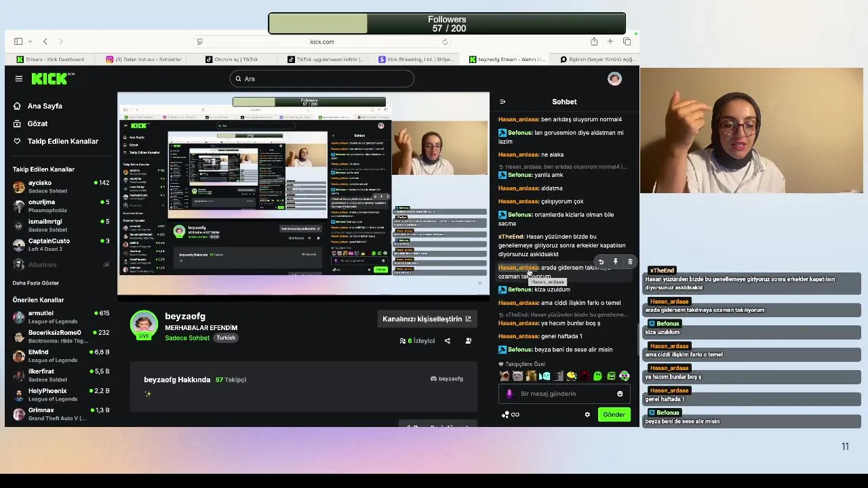Open ilkerfirat channel
868x488 pixels.
pyautogui.click(x=61, y=375)
